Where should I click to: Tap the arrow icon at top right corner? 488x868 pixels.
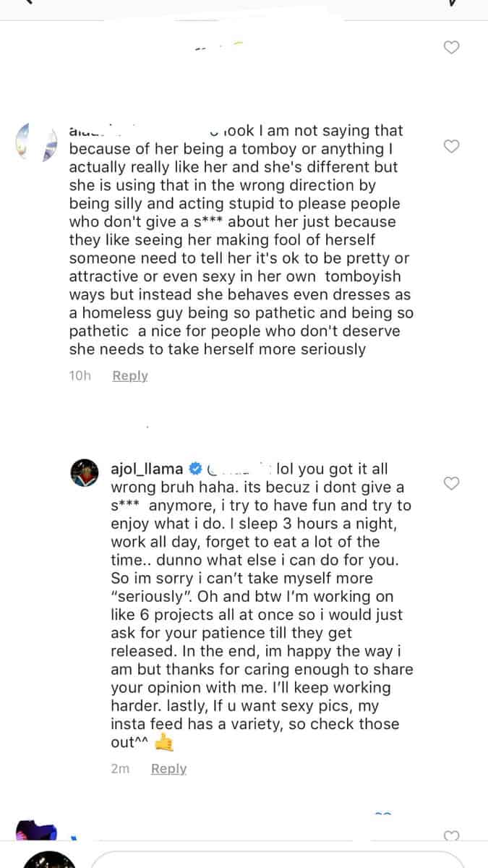point(453,3)
